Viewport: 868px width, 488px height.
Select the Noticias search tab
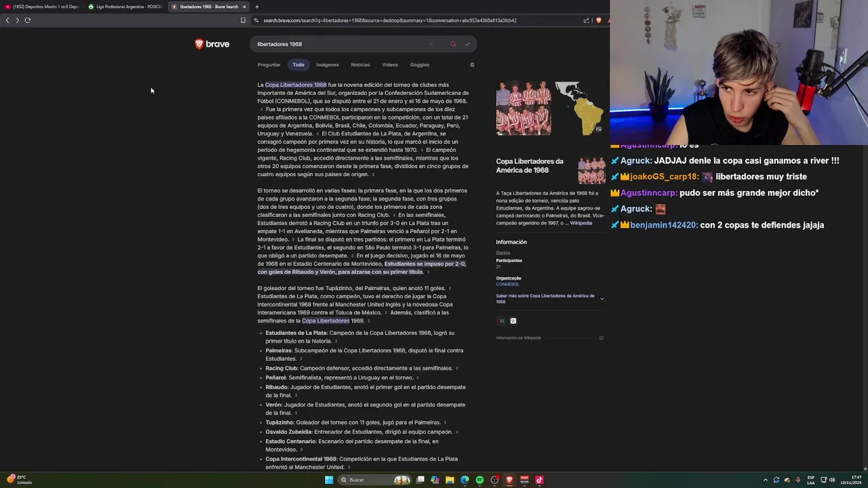pyautogui.click(x=360, y=65)
